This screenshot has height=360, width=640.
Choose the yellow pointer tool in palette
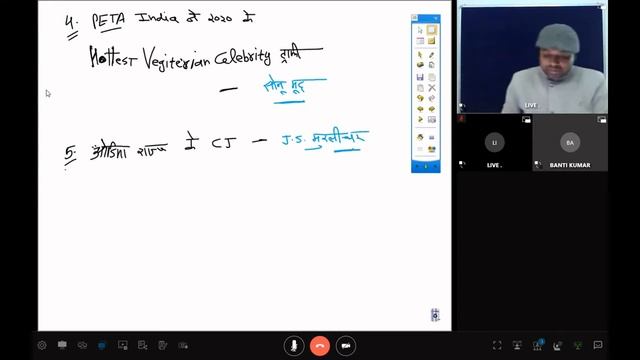420,55
